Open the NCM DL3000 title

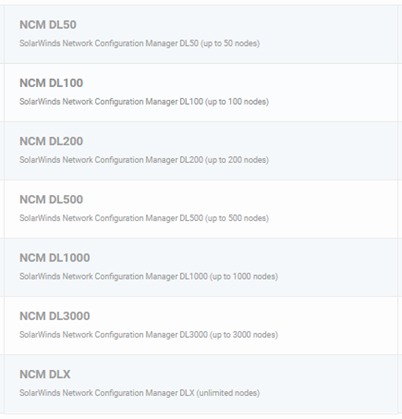(x=55, y=316)
